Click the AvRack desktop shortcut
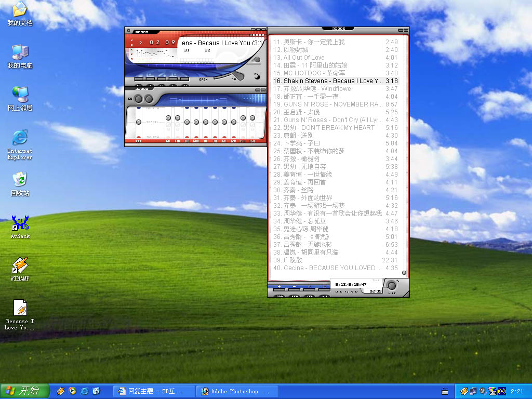Image resolution: width=532 pixels, height=399 pixels. [20, 227]
